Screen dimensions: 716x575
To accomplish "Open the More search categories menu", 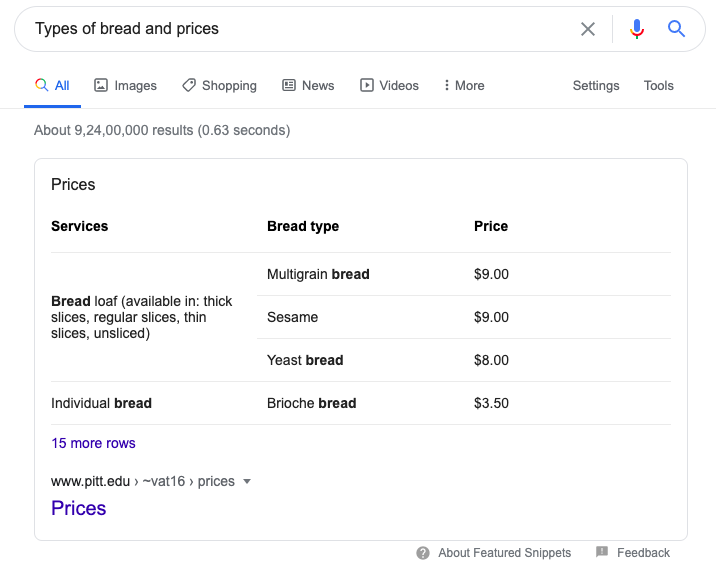I will click(464, 86).
